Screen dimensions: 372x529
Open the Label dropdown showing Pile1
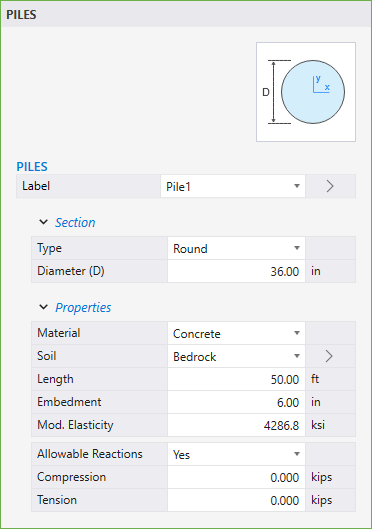pyautogui.click(x=233, y=186)
